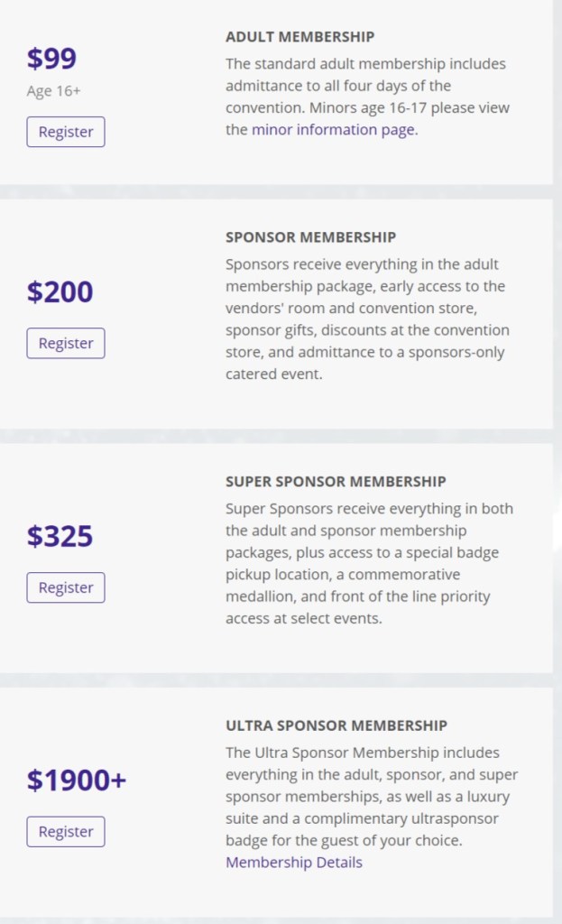This screenshot has width=562, height=924.
Task: Follow the Membership Details link
Action: click(x=294, y=863)
